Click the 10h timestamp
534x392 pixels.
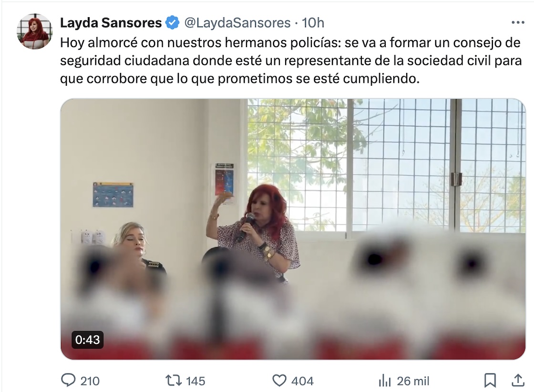313,23
